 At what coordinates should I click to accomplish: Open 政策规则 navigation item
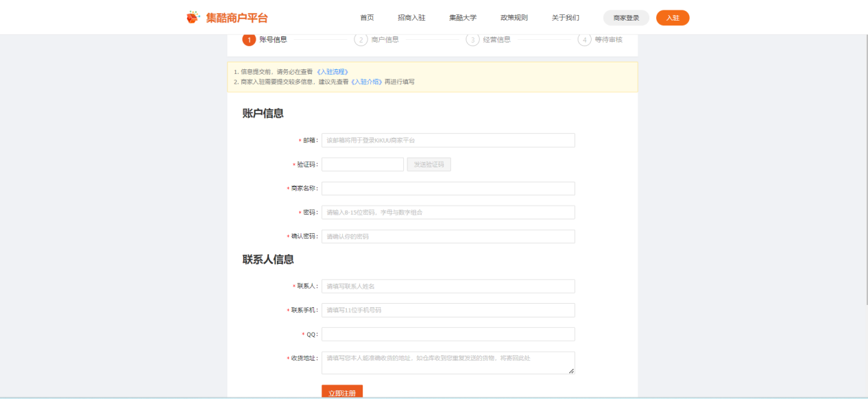[x=514, y=18]
